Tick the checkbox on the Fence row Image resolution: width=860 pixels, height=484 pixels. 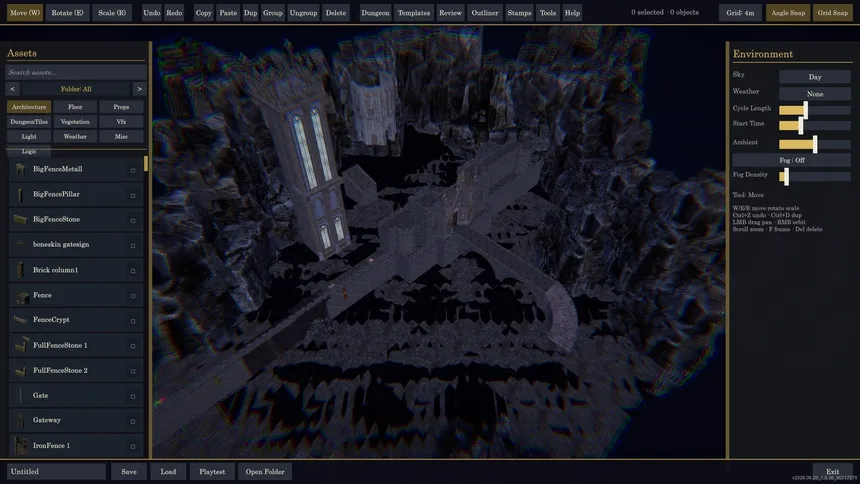click(x=133, y=296)
